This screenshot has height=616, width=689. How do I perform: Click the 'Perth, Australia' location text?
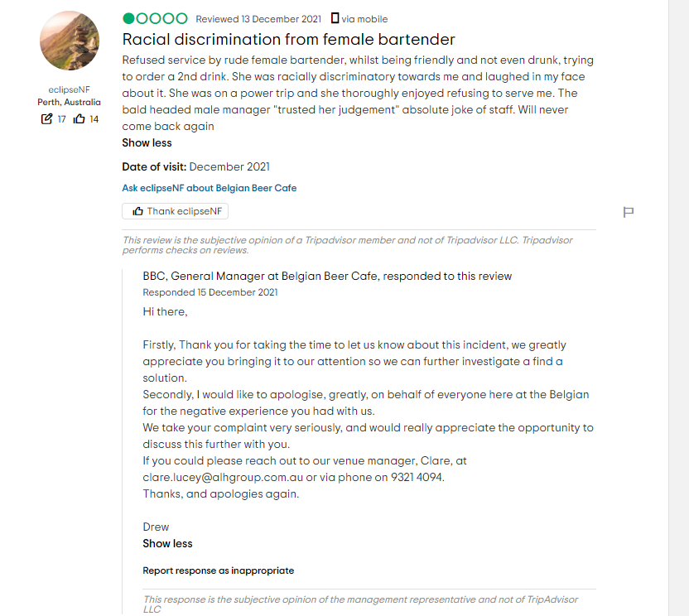coord(70,103)
